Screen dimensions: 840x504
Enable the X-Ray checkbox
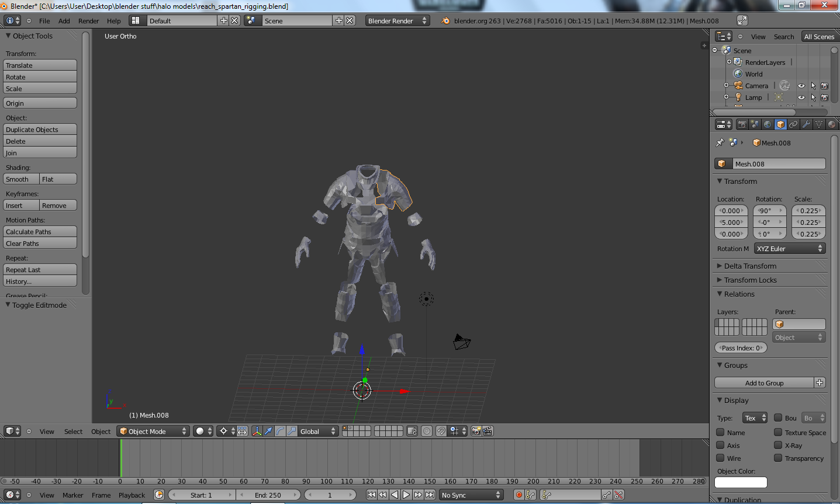778,446
